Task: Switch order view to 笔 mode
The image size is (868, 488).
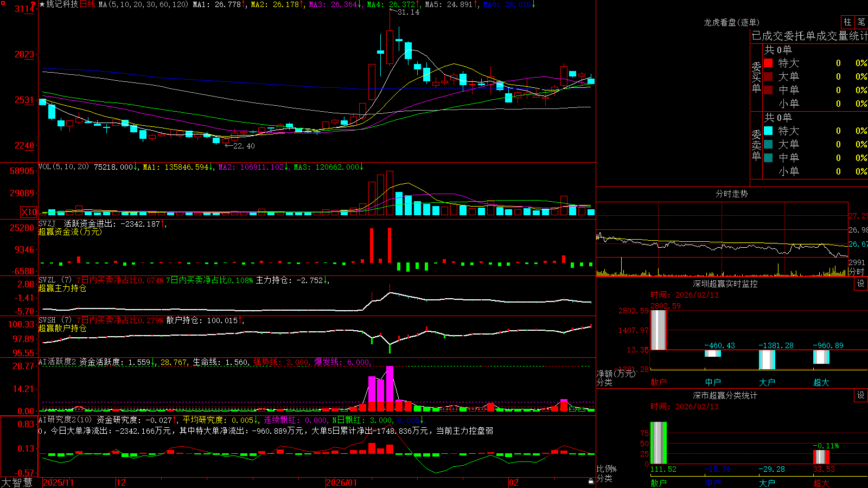Action: [861, 22]
